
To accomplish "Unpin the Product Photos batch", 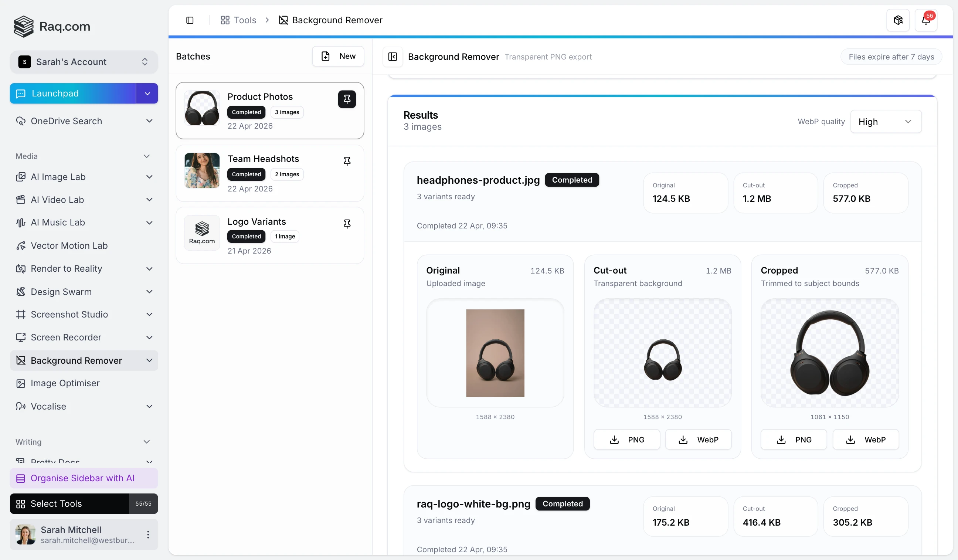I will 347,99.
